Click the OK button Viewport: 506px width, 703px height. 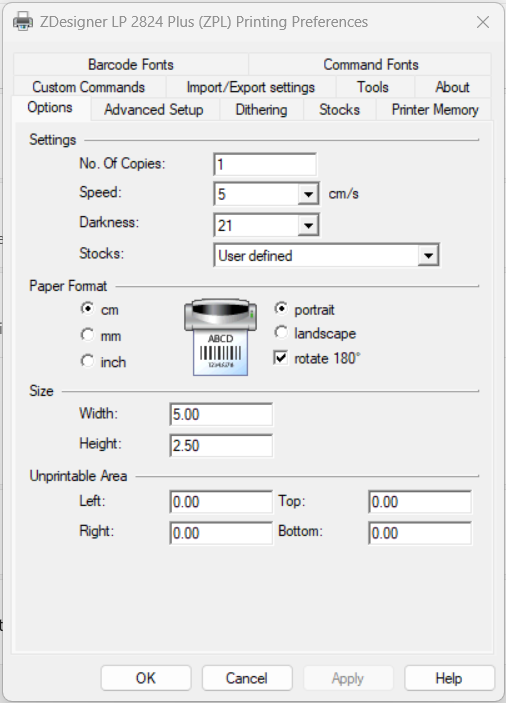tap(146, 678)
